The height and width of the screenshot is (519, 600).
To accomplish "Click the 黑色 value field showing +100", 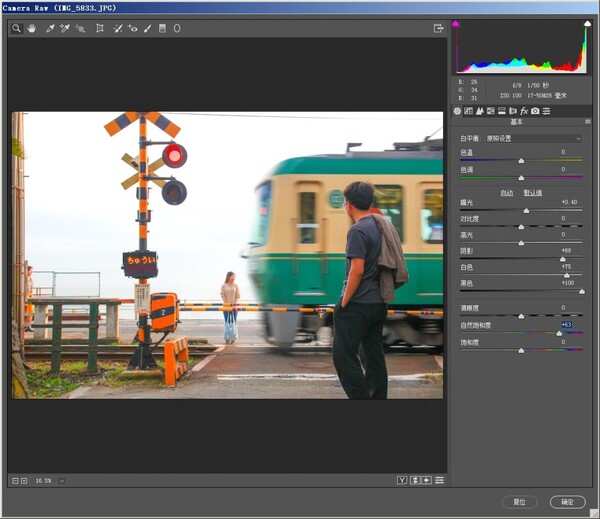I will [x=567, y=283].
